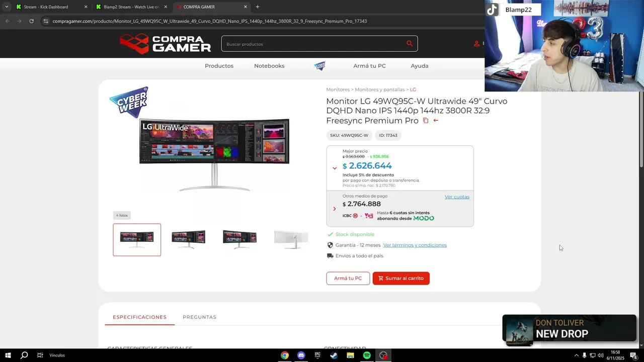This screenshot has width=644, height=362.
Task: Open the Ayuda menu item
Action: 420,66
